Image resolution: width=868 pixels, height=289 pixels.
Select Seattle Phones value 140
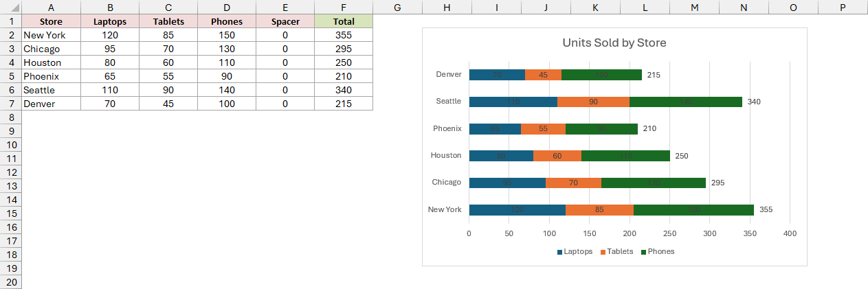pos(227,90)
